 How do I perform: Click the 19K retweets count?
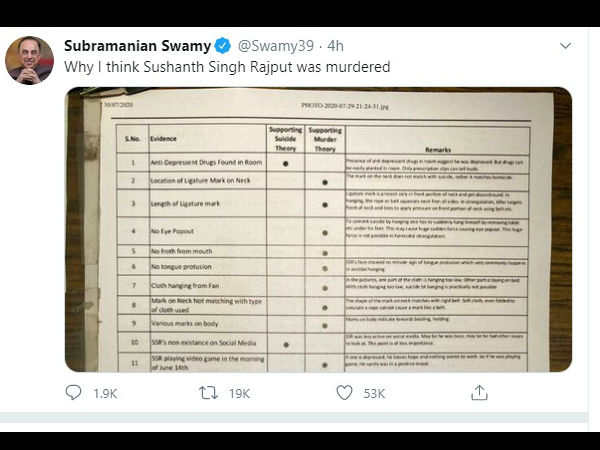[240, 394]
